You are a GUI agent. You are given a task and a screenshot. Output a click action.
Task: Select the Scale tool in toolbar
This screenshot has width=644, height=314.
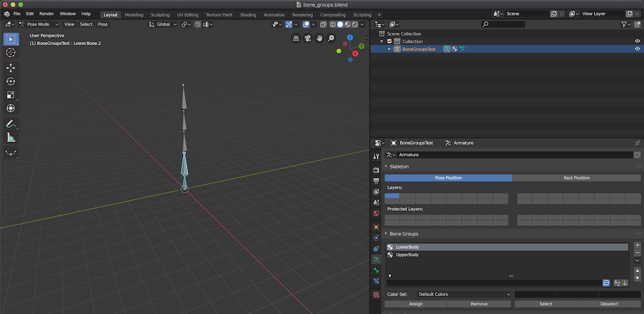click(11, 95)
